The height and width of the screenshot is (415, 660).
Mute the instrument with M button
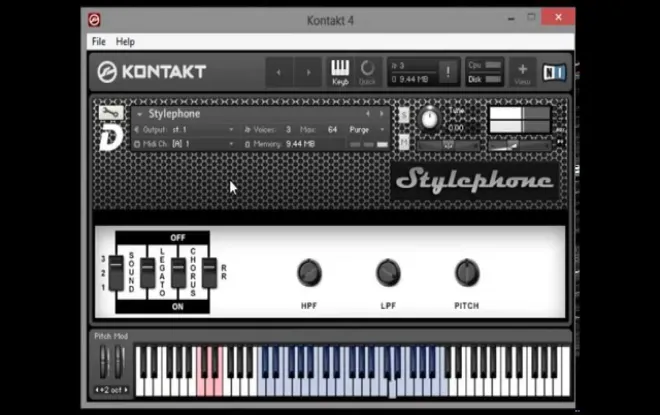(x=404, y=142)
